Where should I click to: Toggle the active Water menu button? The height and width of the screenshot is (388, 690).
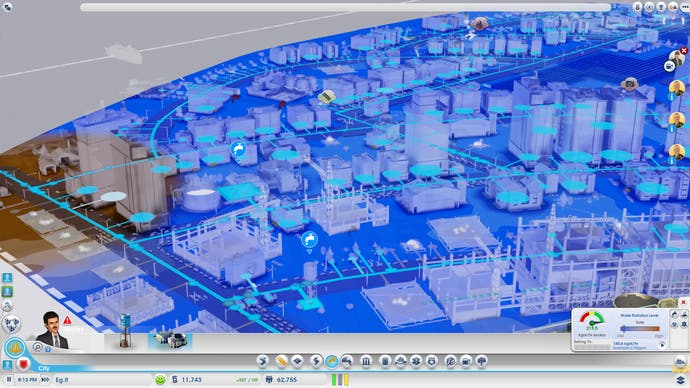click(331, 361)
